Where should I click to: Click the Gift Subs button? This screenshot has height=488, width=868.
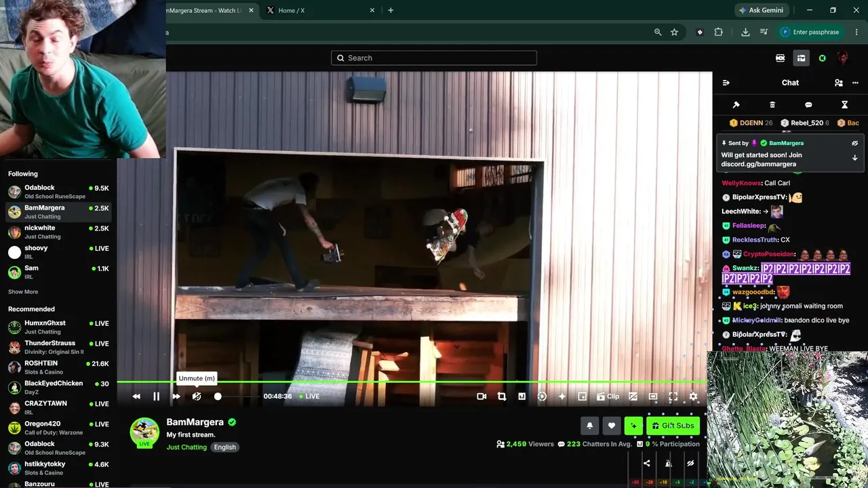(x=673, y=426)
